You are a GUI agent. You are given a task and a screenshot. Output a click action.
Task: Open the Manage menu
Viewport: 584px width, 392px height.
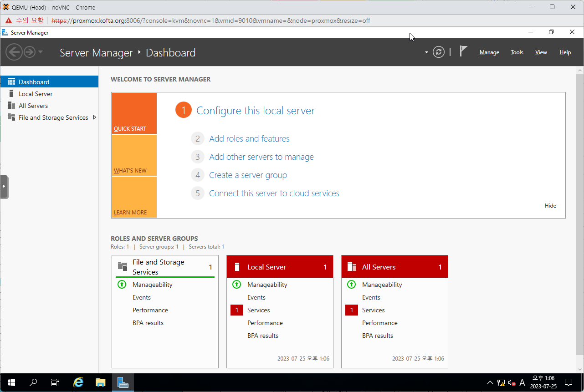489,52
